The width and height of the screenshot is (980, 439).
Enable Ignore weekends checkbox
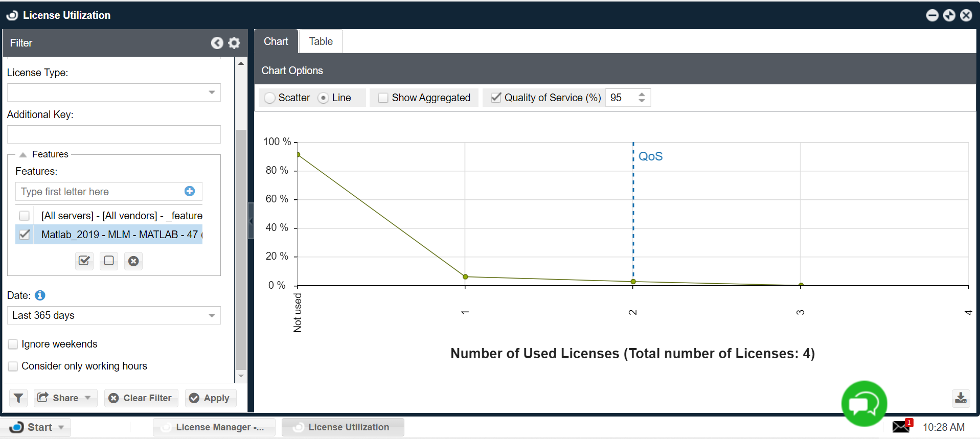[x=13, y=344]
